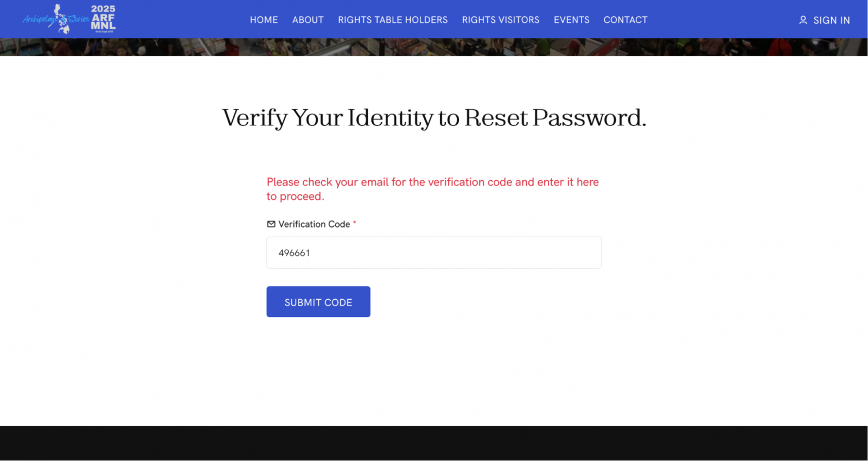This screenshot has width=868, height=461.
Task: Click the required asterisk next to Verification Code
Action: [355, 223]
